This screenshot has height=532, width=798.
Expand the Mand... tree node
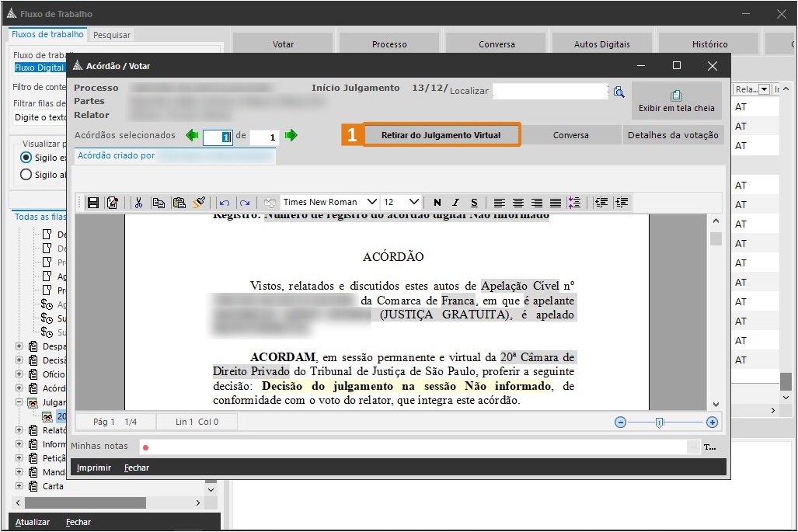(x=19, y=471)
